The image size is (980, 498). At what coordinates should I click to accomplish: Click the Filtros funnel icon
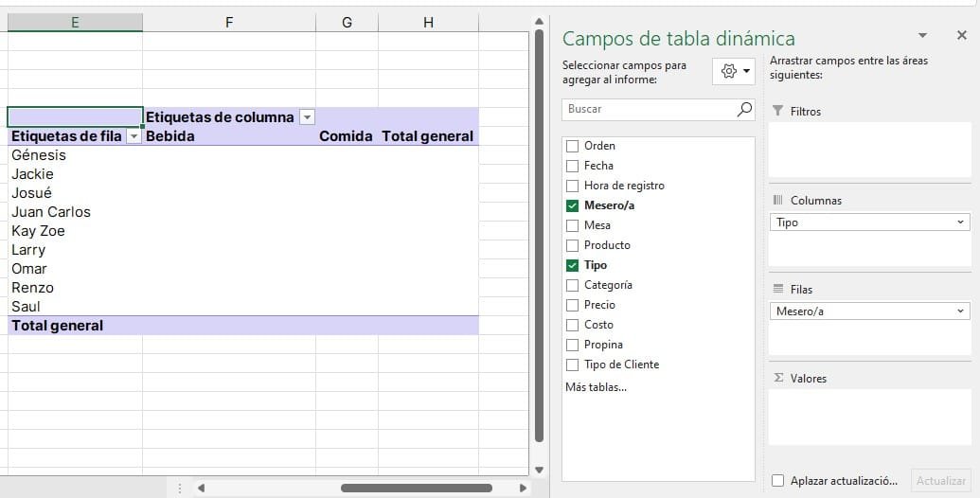pyautogui.click(x=777, y=111)
